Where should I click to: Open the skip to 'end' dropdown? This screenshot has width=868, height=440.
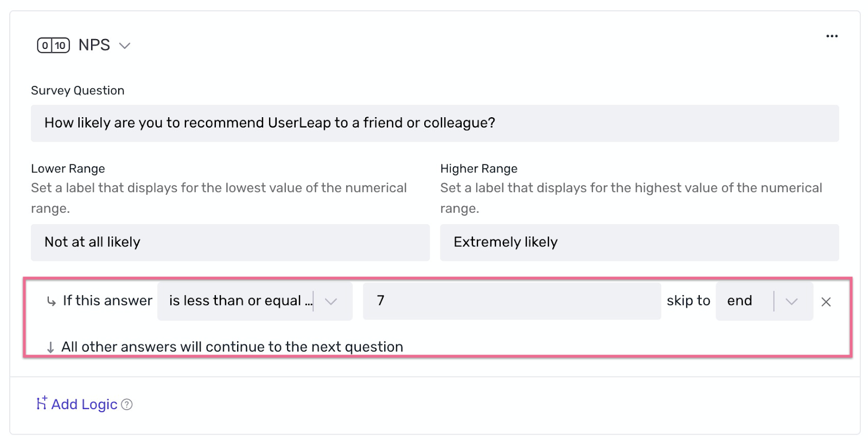click(x=764, y=301)
